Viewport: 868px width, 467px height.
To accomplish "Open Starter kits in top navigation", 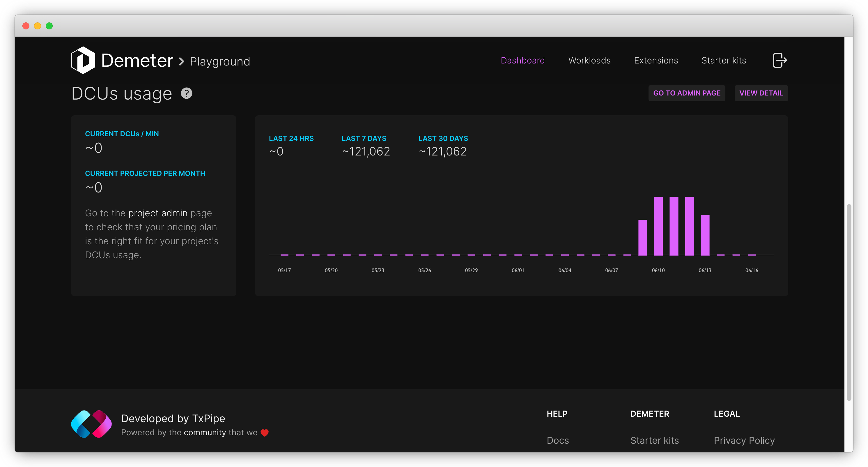I will pos(724,60).
